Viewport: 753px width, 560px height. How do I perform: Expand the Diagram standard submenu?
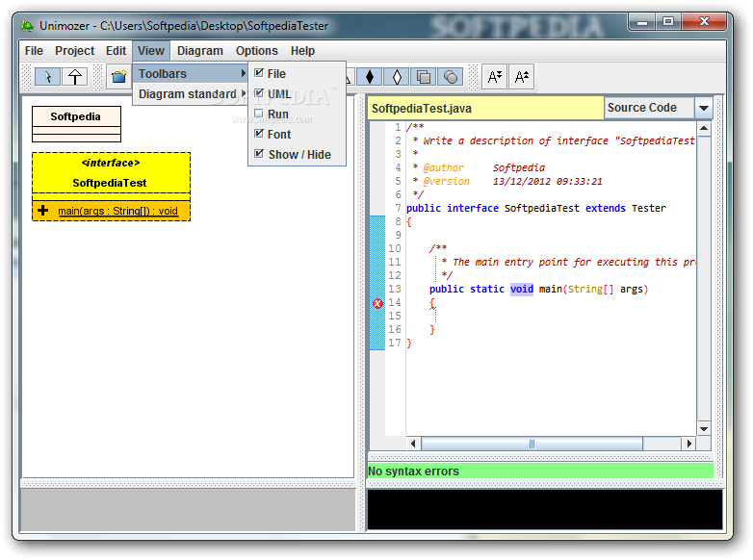click(x=191, y=93)
